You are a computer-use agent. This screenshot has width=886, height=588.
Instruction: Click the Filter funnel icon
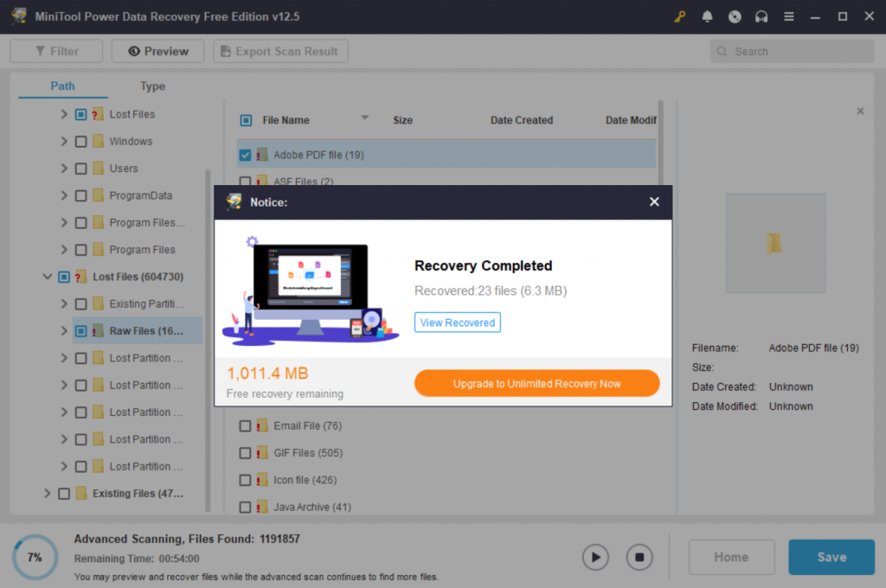41,51
